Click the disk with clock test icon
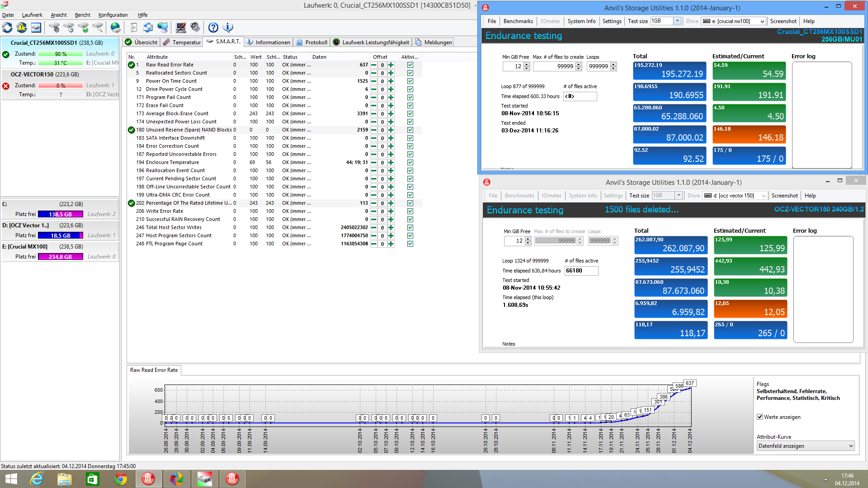The height and width of the screenshot is (488, 868). point(69,28)
